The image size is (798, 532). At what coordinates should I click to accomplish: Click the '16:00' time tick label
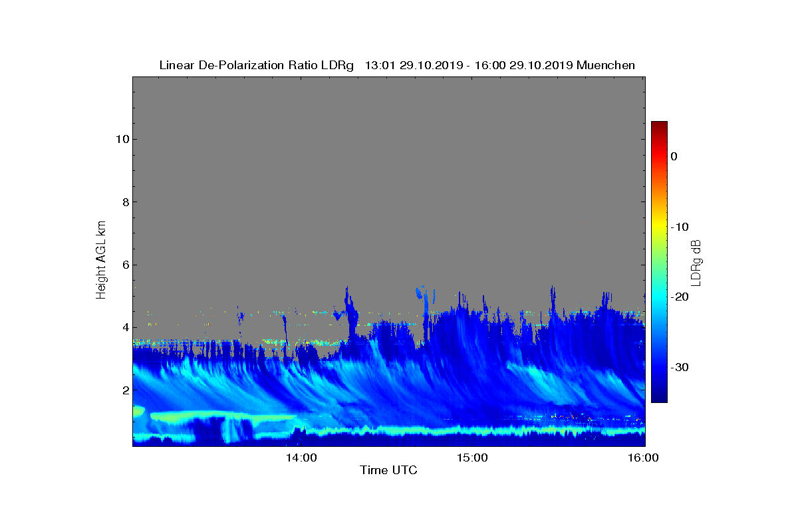tap(644, 458)
